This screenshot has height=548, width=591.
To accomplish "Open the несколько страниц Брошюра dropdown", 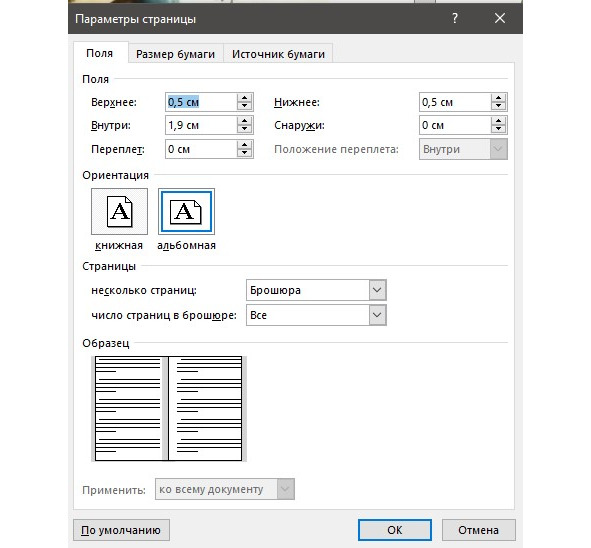I will point(316,290).
